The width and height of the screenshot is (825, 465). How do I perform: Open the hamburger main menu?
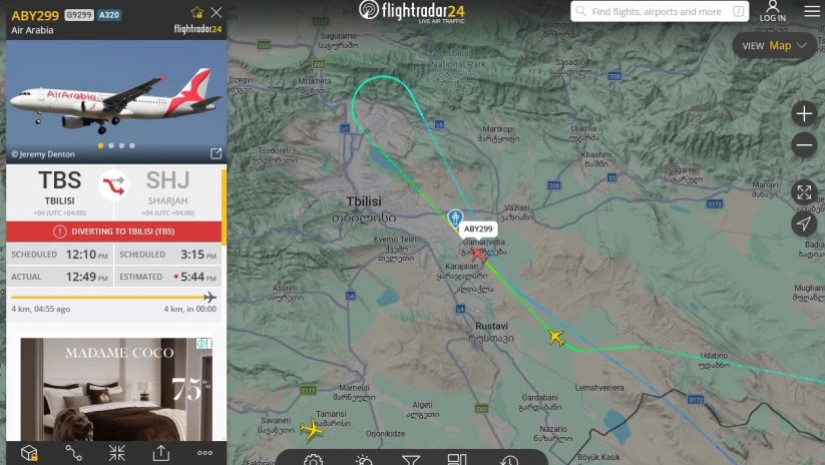812,12
